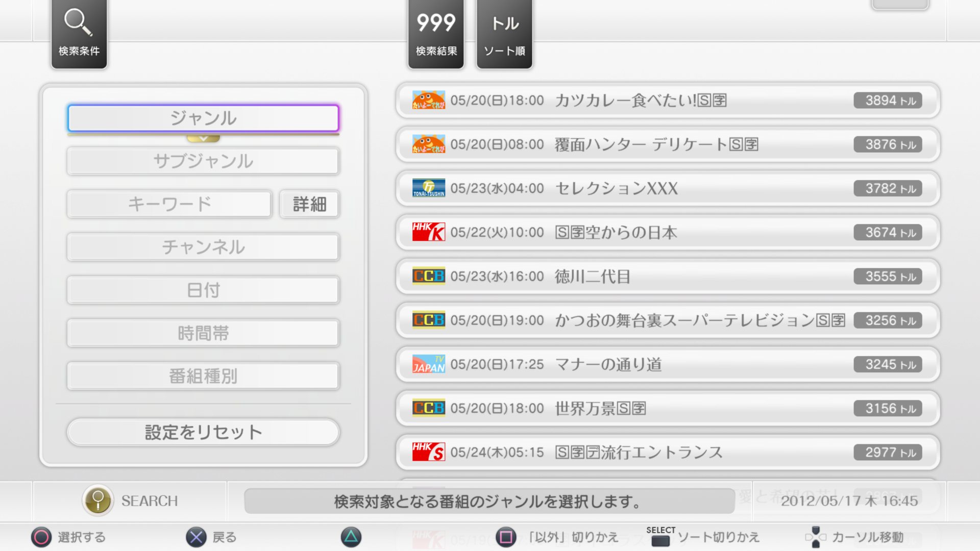Click the D-pad カーソル移動 icon
Screen dimensions: 980x551
(x=815, y=537)
